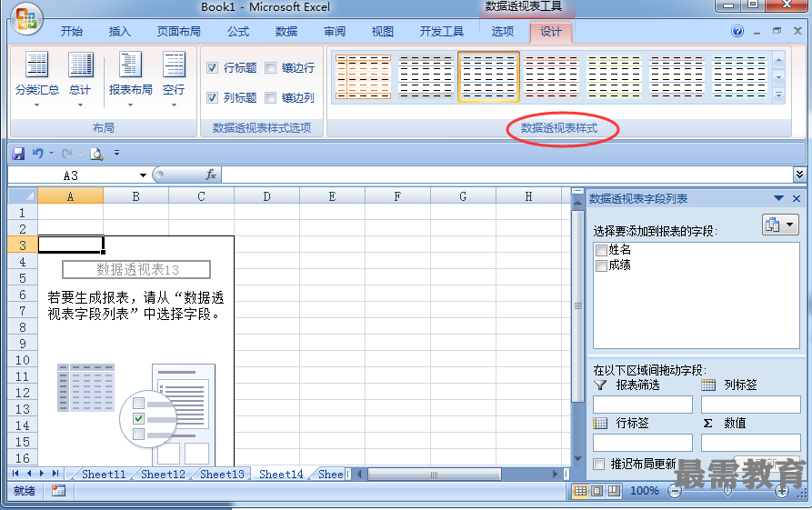Image resolution: width=812 pixels, height=510 pixels.
Task: Click the fx insert function icon
Action: click(x=211, y=175)
